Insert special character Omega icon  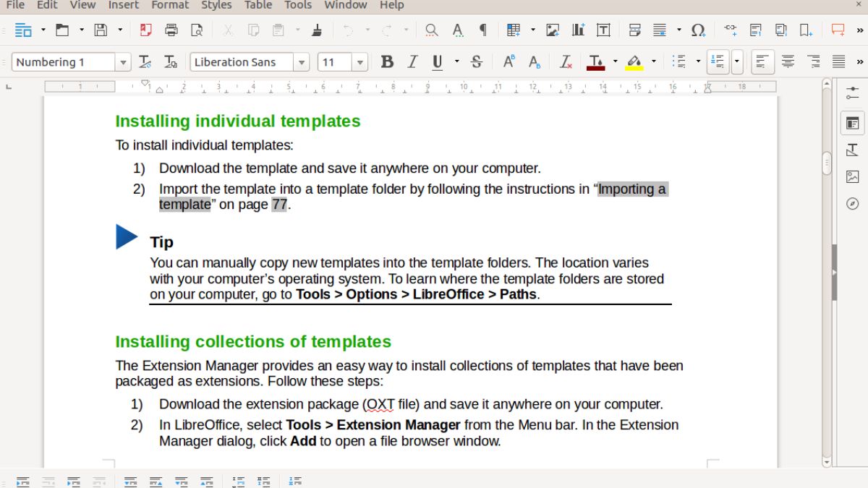click(698, 30)
